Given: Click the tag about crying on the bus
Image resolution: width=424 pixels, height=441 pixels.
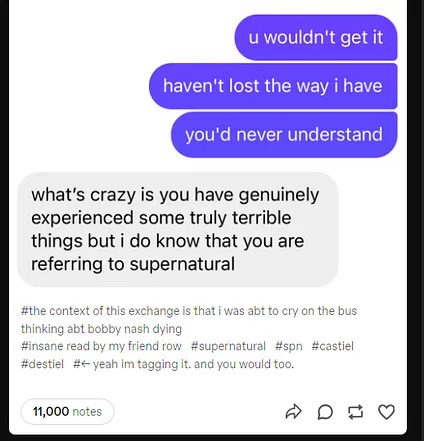Looking at the screenshot, I should click(x=189, y=320).
